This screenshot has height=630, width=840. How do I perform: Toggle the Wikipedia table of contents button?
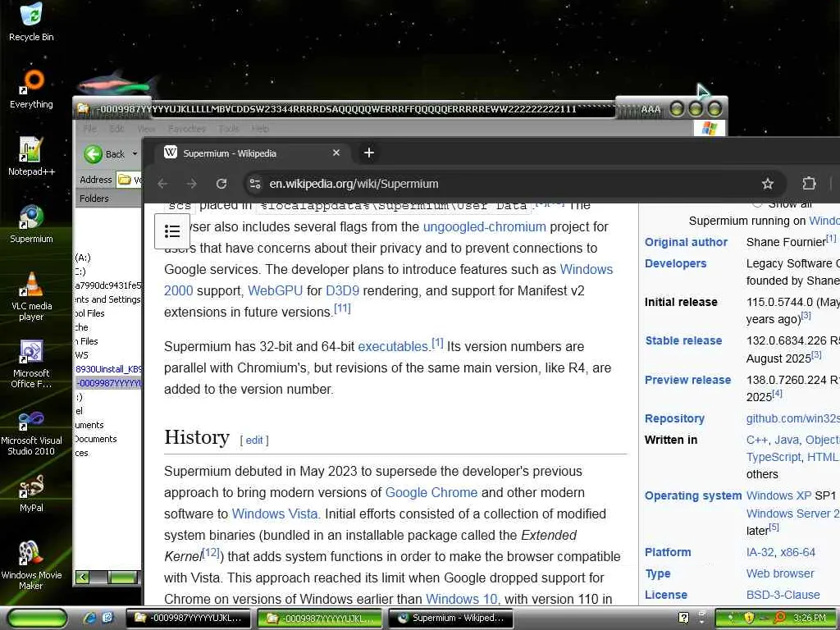[172, 231]
